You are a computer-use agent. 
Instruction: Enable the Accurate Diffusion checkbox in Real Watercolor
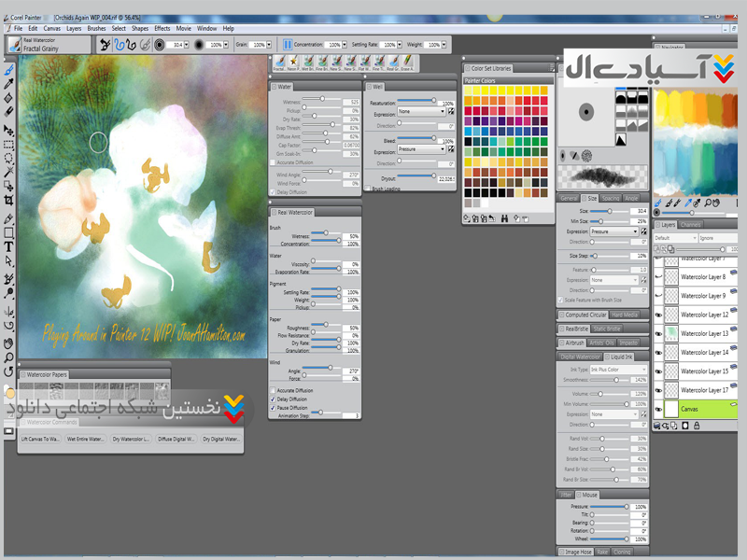point(273,390)
